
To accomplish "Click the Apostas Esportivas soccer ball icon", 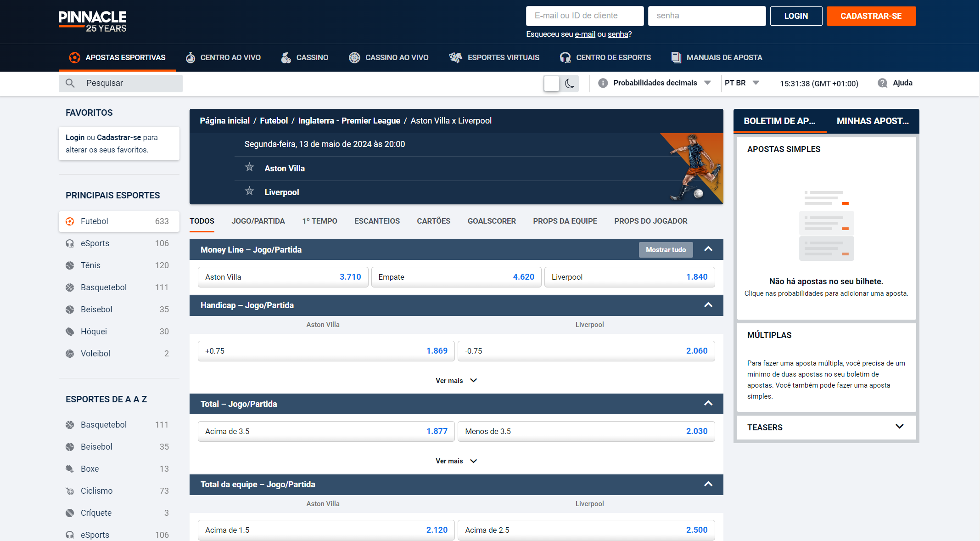I will (74, 57).
